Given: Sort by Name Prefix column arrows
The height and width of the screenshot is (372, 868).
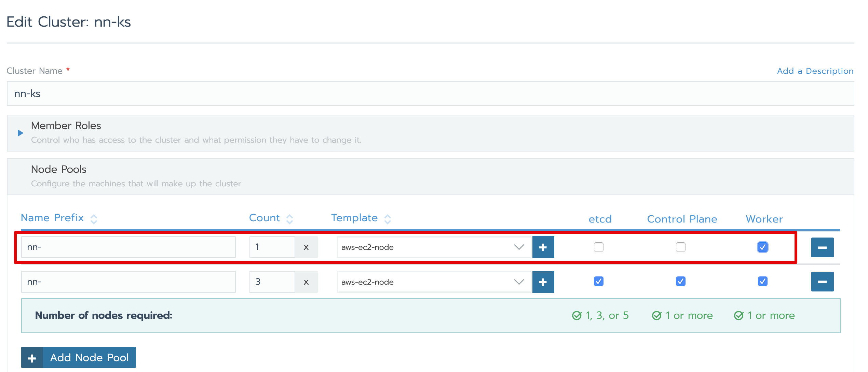Looking at the screenshot, I should pos(94,219).
